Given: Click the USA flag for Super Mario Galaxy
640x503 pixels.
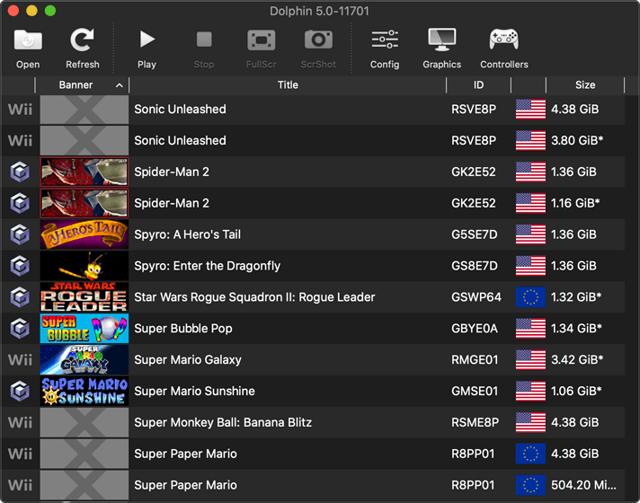Looking at the screenshot, I should point(531,360).
